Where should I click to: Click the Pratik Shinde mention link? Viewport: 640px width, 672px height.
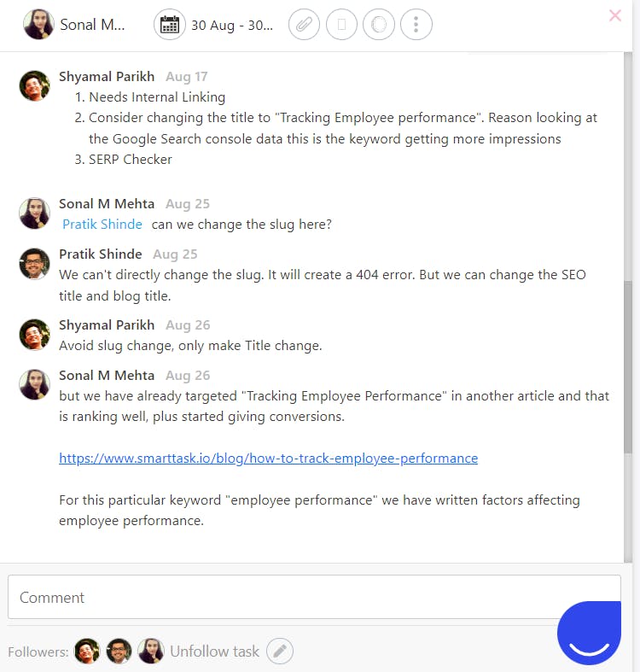(102, 225)
